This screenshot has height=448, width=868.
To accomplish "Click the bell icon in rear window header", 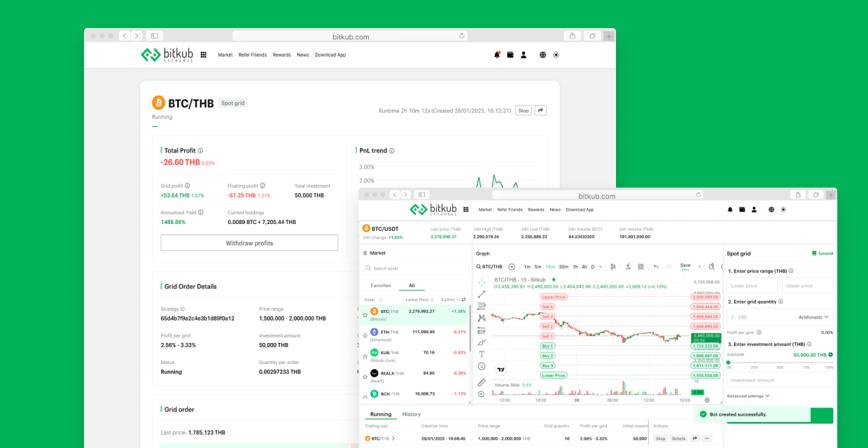I will (497, 55).
